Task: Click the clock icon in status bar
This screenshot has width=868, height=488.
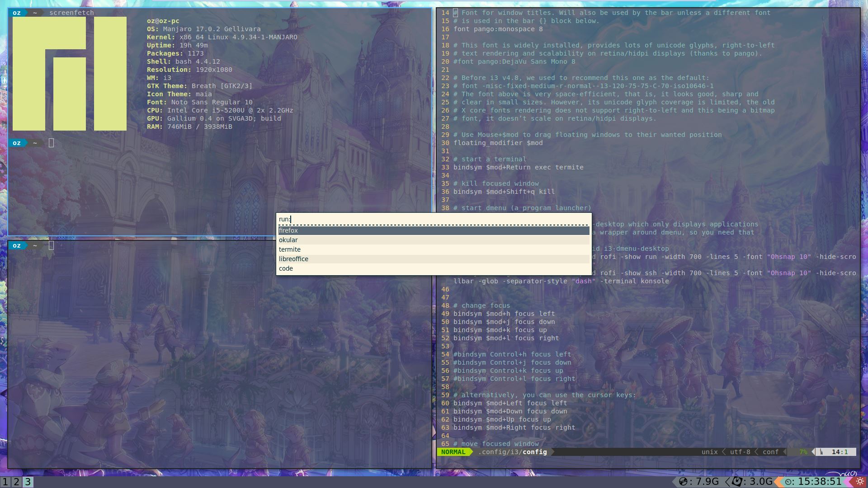Action: click(x=788, y=482)
